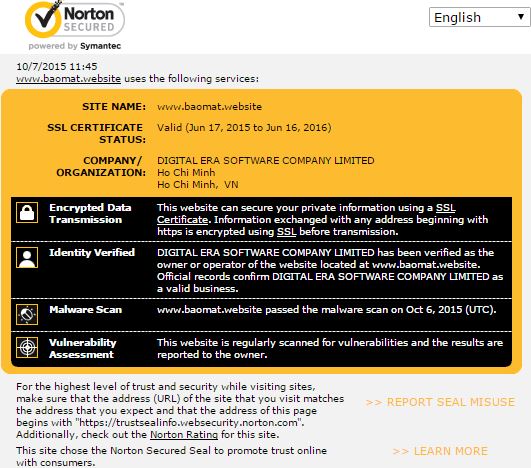Click the powered by Symantec text

click(x=75, y=46)
